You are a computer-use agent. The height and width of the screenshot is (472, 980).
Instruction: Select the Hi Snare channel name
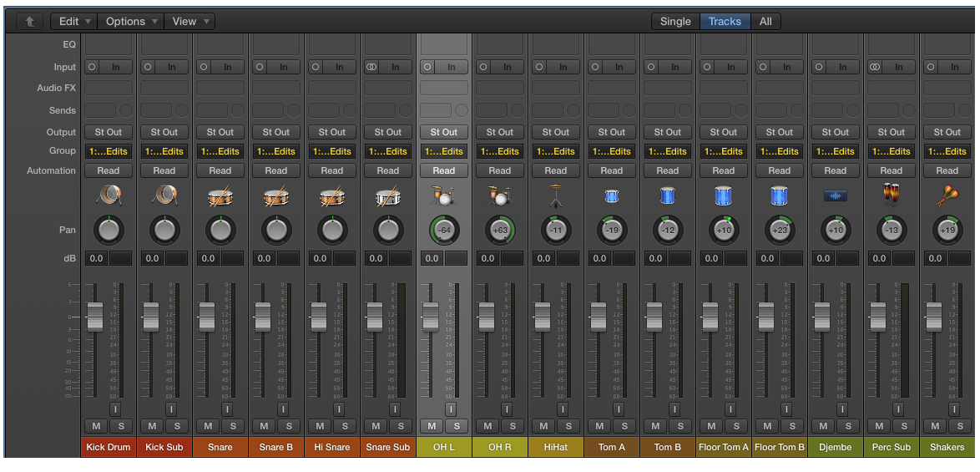332,447
